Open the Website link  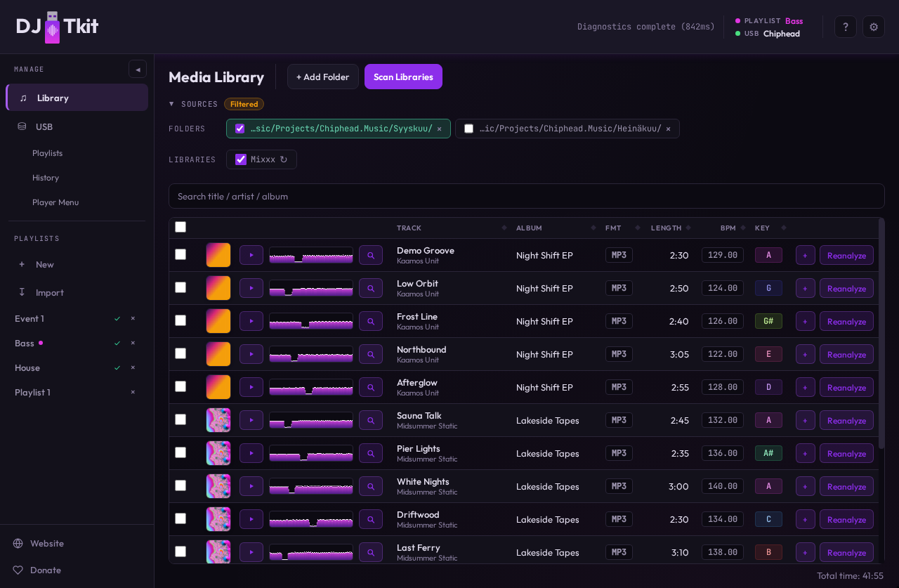pos(47,543)
